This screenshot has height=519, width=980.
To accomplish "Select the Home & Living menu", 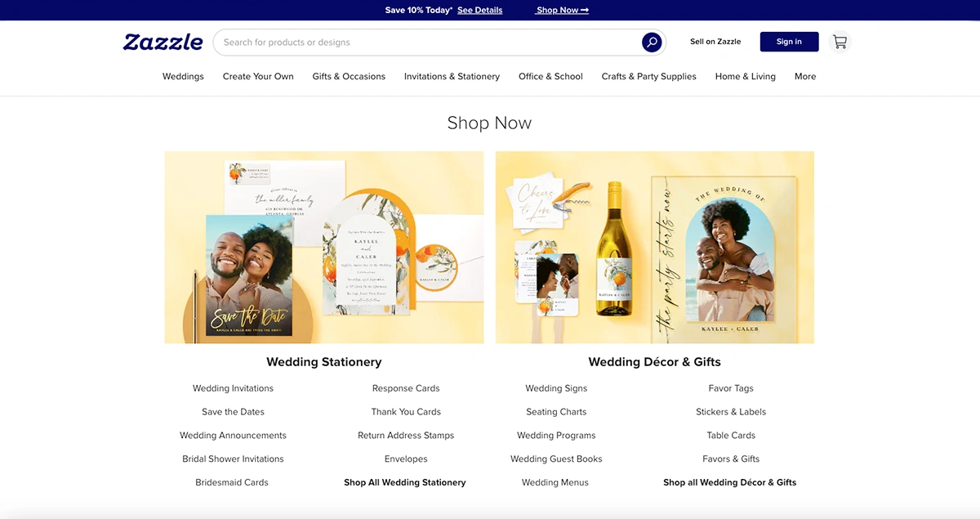I will pyautogui.click(x=745, y=76).
